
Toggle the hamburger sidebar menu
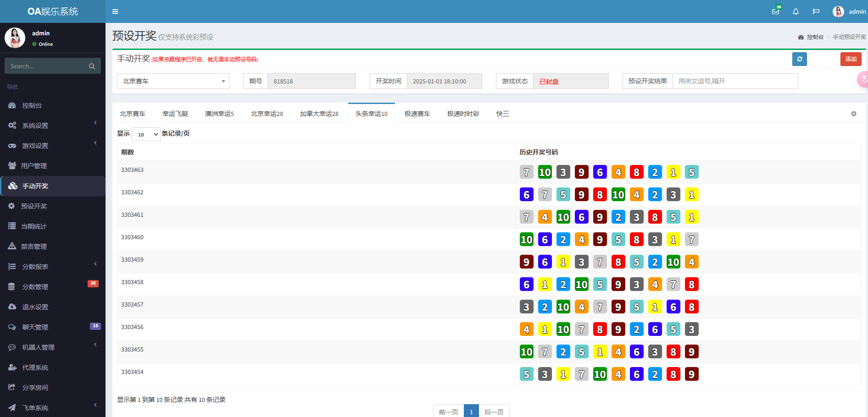(x=115, y=11)
